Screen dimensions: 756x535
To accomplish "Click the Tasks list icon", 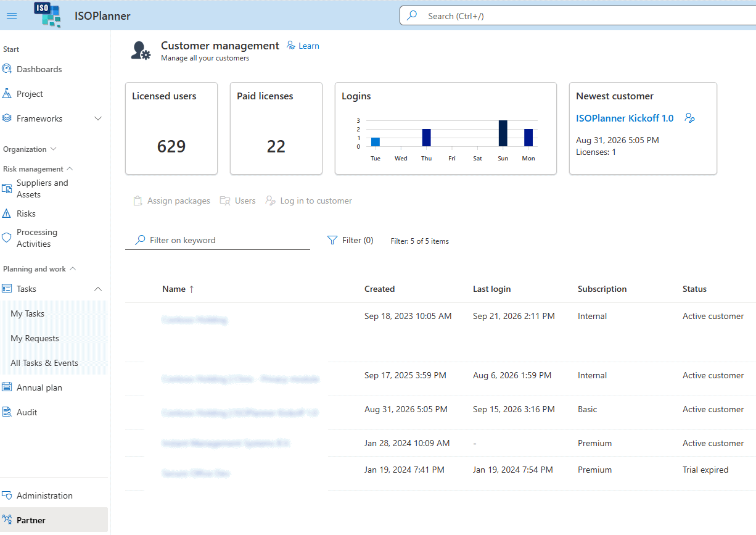I will tap(7, 289).
